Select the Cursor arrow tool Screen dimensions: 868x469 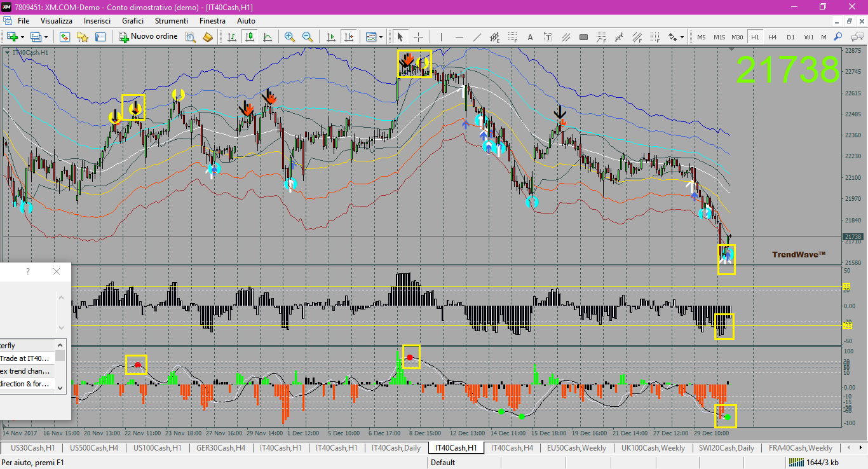pos(400,37)
